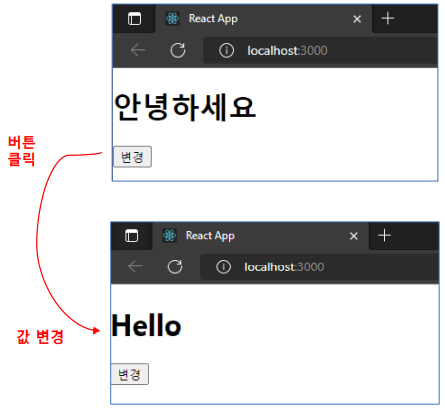Select React App tab in top browser
Image resolution: width=445 pixels, height=411 pixels.
[x=263, y=19]
